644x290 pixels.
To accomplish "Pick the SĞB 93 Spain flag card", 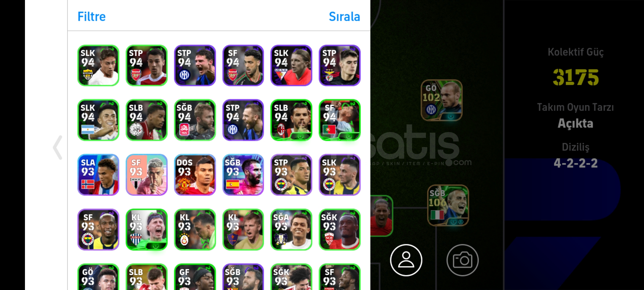I will [243, 175].
